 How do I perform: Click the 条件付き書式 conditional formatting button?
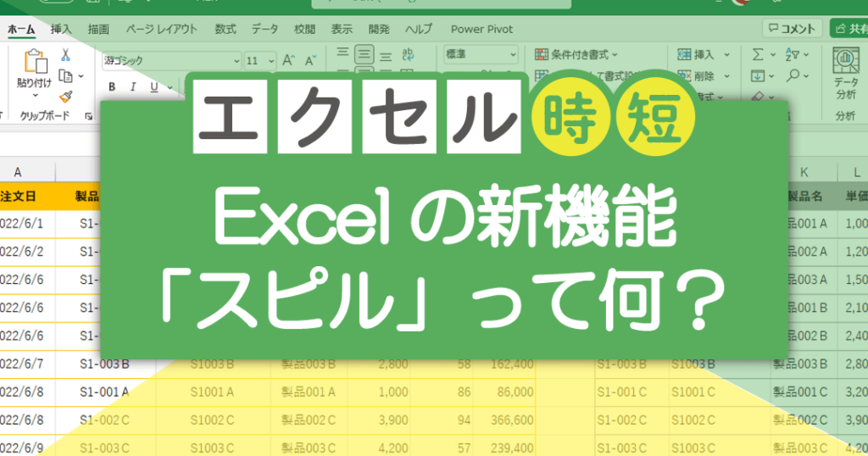[x=576, y=54]
